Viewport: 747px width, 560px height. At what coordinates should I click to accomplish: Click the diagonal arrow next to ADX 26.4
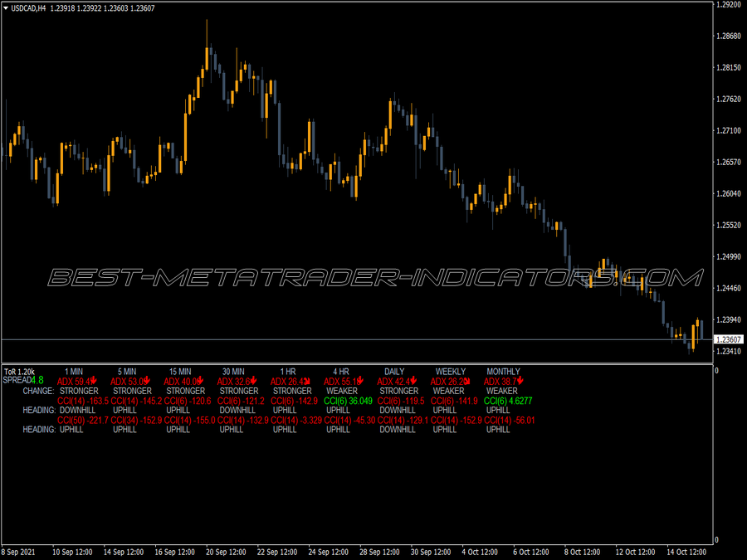[307, 381]
